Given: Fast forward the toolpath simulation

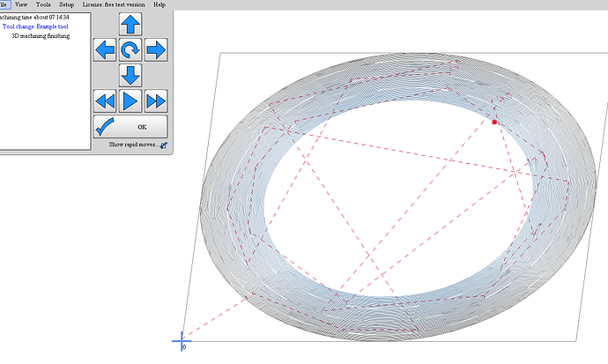Looking at the screenshot, I should tap(156, 100).
